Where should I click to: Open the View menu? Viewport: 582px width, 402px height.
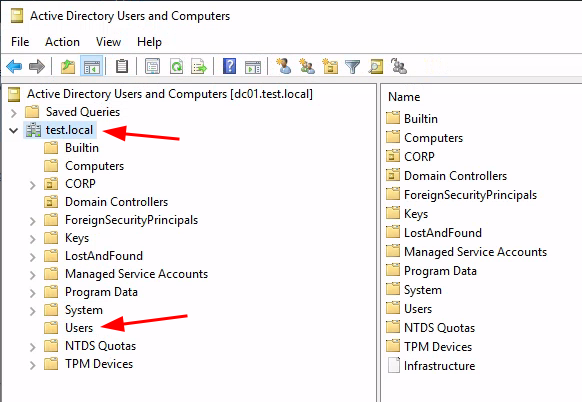click(x=108, y=42)
